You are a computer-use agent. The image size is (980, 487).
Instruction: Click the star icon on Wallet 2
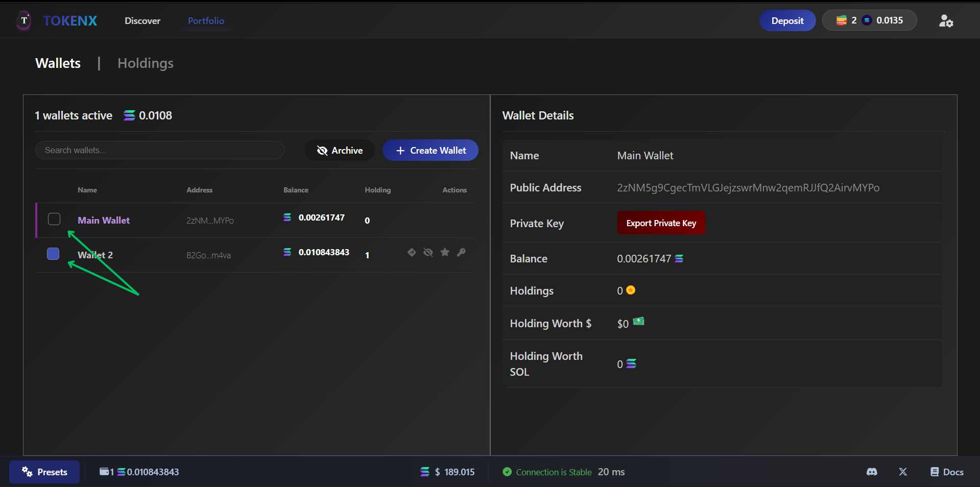tap(445, 252)
